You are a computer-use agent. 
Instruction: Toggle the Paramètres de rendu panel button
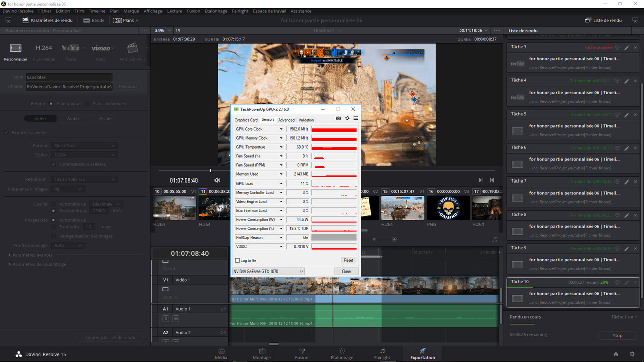click(x=48, y=20)
